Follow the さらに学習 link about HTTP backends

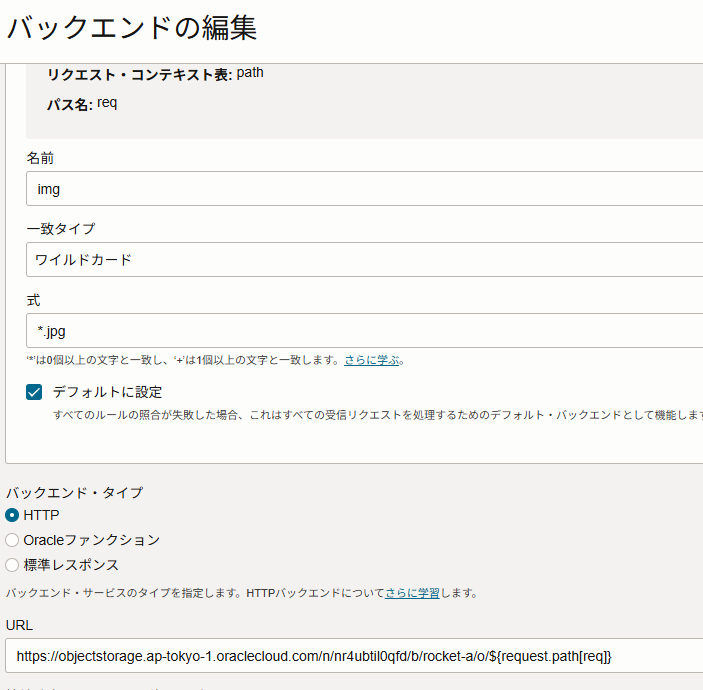point(412,593)
